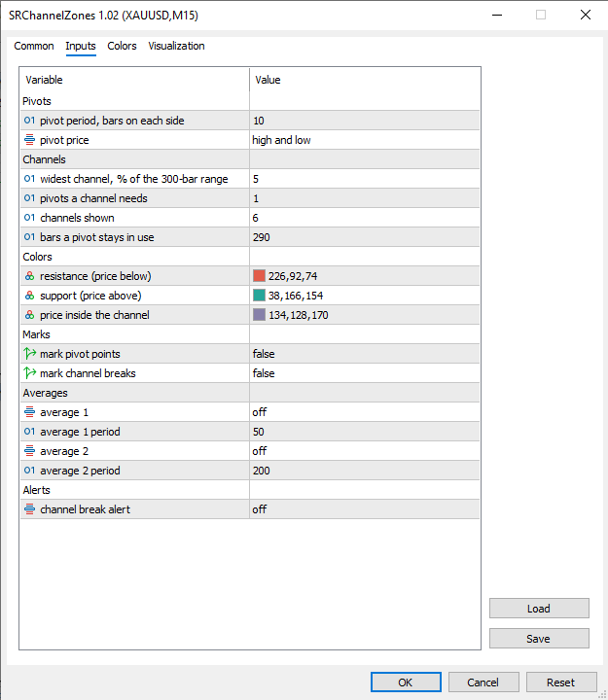
Task: Edit bars a pivot stays in use value 290
Action: (x=365, y=237)
